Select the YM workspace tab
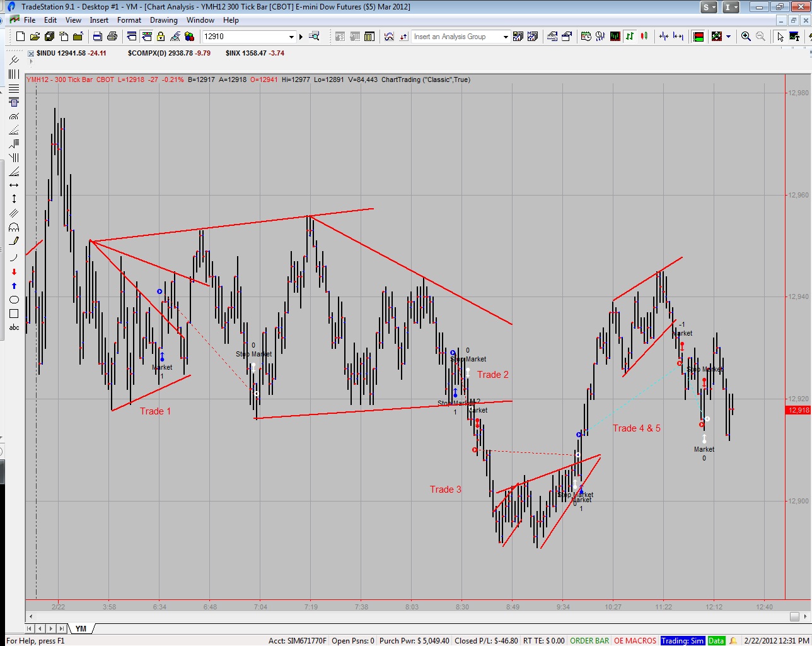The image size is (812, 646). click(81, 628)
